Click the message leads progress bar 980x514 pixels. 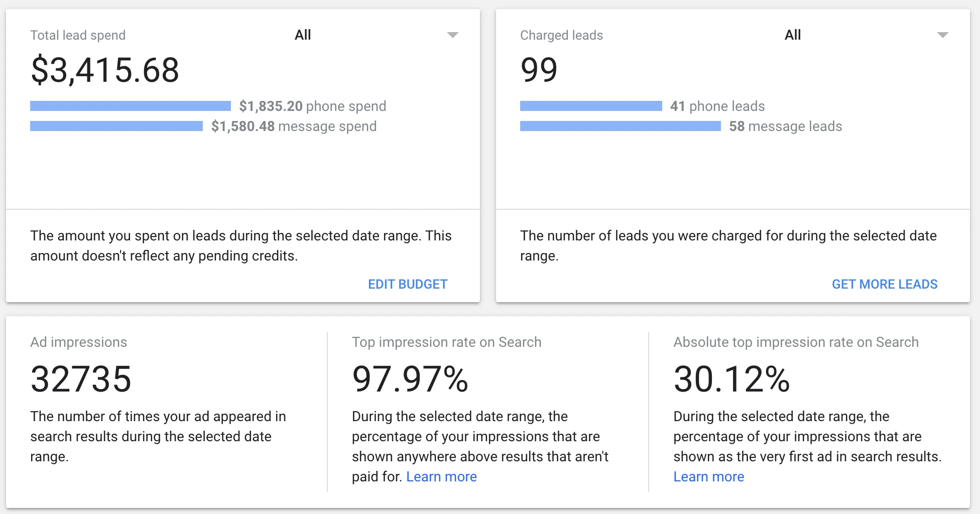(x=620, y=126)
